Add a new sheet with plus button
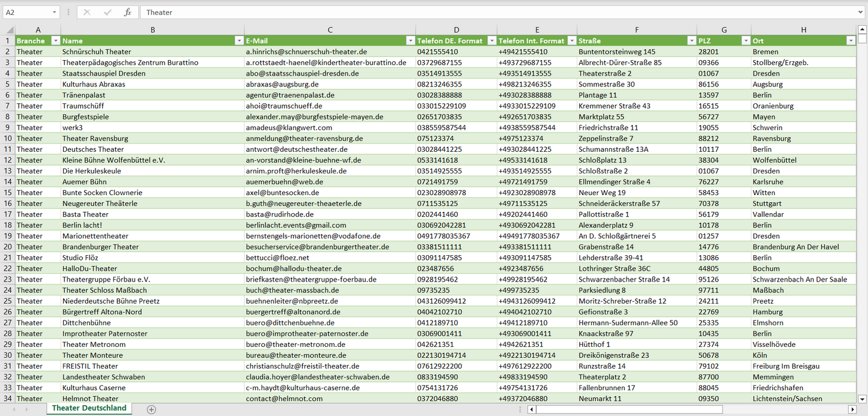The width and height of the screenshot is (868, 416). (151, 409)
